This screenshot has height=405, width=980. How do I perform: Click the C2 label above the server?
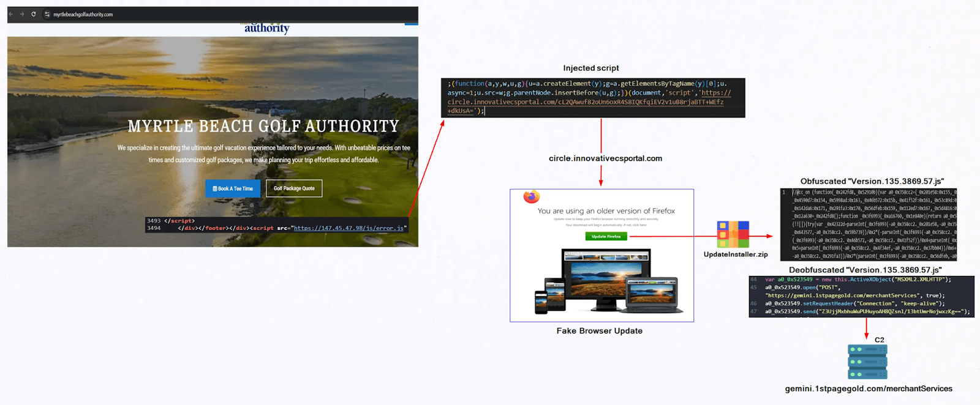(880, 340)
